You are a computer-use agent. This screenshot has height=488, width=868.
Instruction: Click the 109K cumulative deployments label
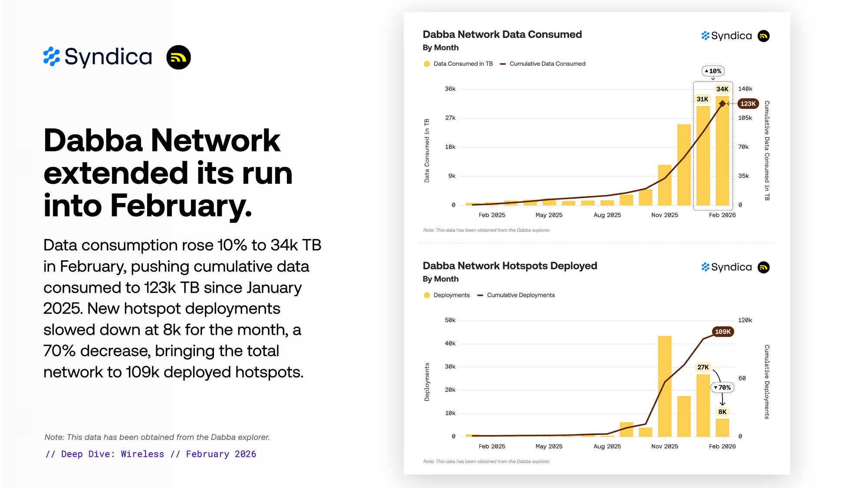(x=723, y=332)
